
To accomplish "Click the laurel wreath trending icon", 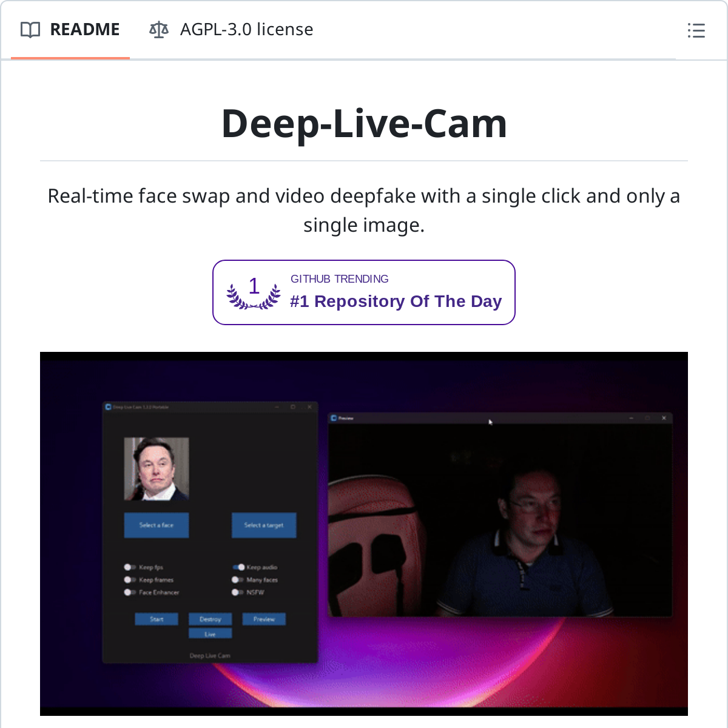I will tap(254, 292).
